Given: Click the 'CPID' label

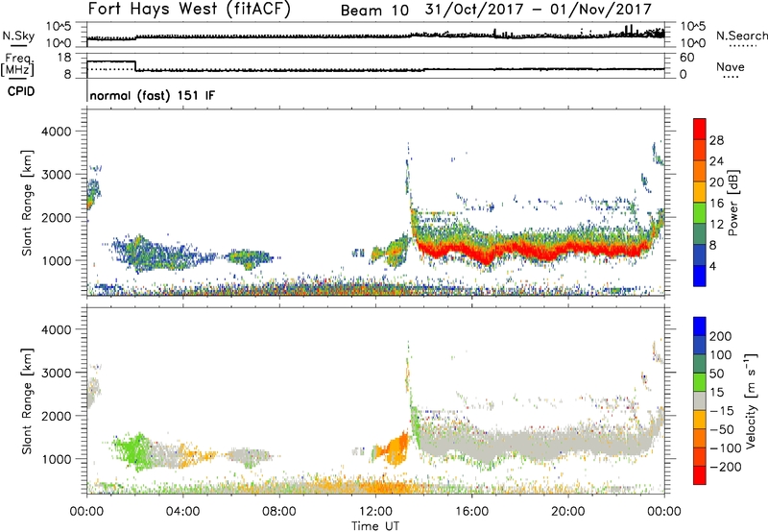Looking at the screenshot, I should click(21, 91).
